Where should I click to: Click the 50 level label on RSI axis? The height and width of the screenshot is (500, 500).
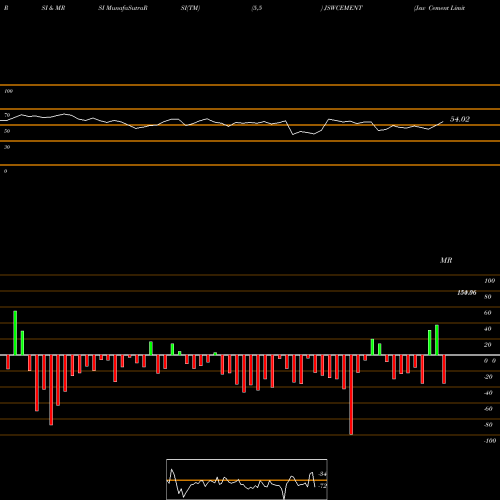click(7, 131)
